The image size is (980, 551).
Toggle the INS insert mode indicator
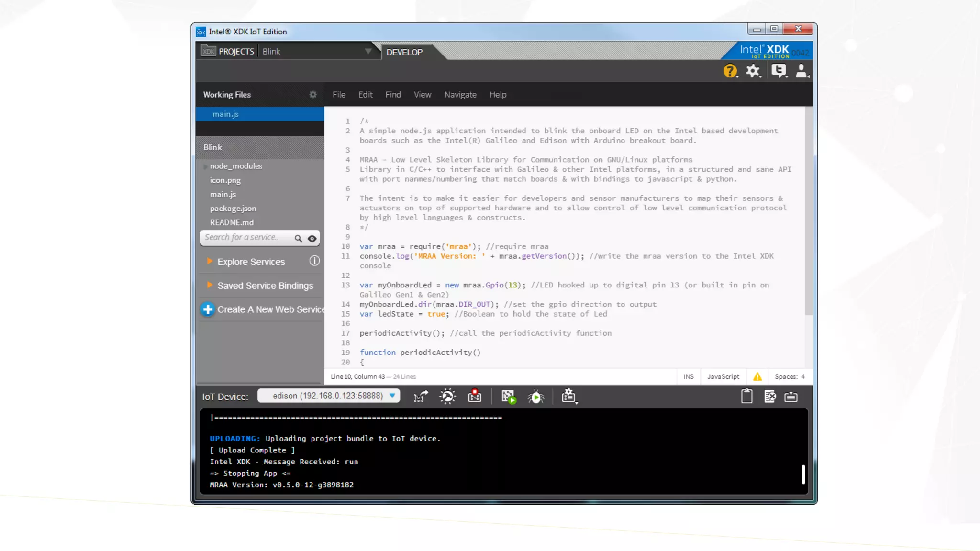click(689, 376)
